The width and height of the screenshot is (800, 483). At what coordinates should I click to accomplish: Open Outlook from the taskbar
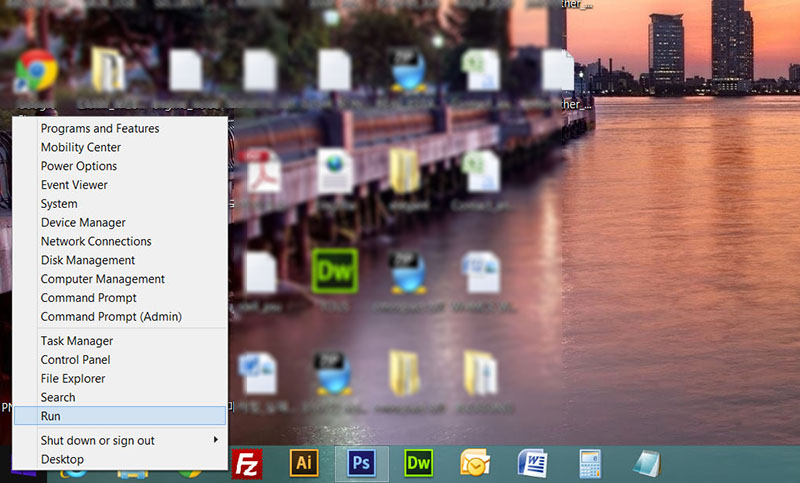[475, 463]
